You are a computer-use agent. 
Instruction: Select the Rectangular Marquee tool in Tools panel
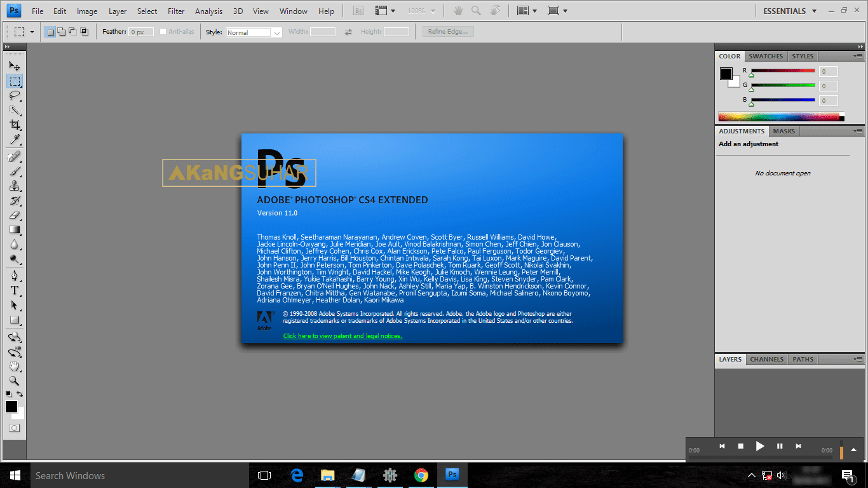(x=14, y=81)
